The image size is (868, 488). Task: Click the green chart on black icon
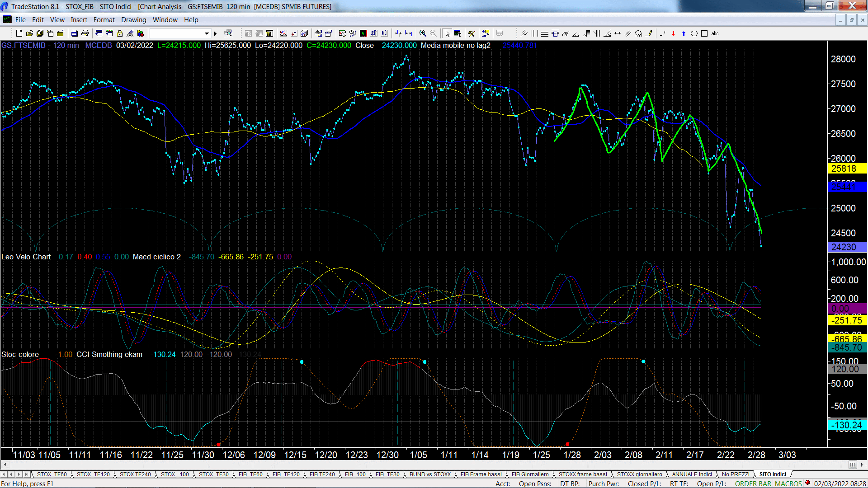[x=363, y=33]
